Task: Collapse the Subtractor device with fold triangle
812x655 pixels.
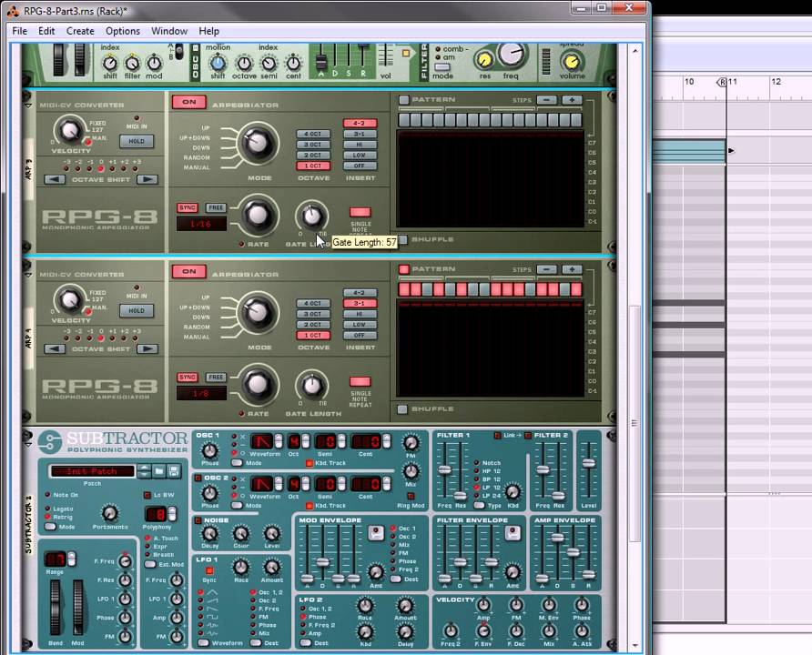Action: [x=28, y=444]
